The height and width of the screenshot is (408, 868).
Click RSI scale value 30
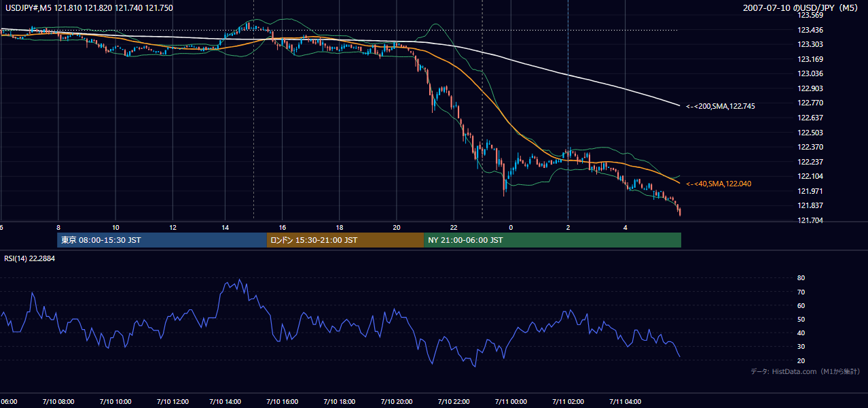(x=801, y=347)
